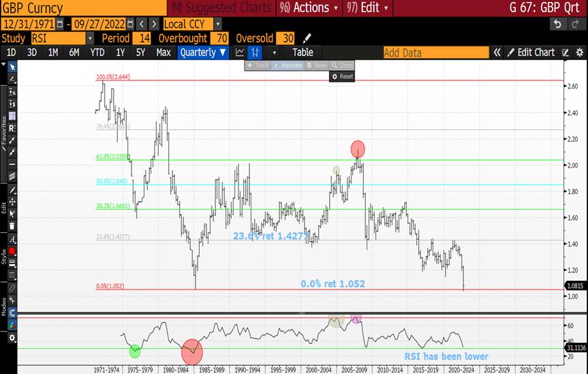
Task: Click the Edit Chart button
Action: pos(531,52)
